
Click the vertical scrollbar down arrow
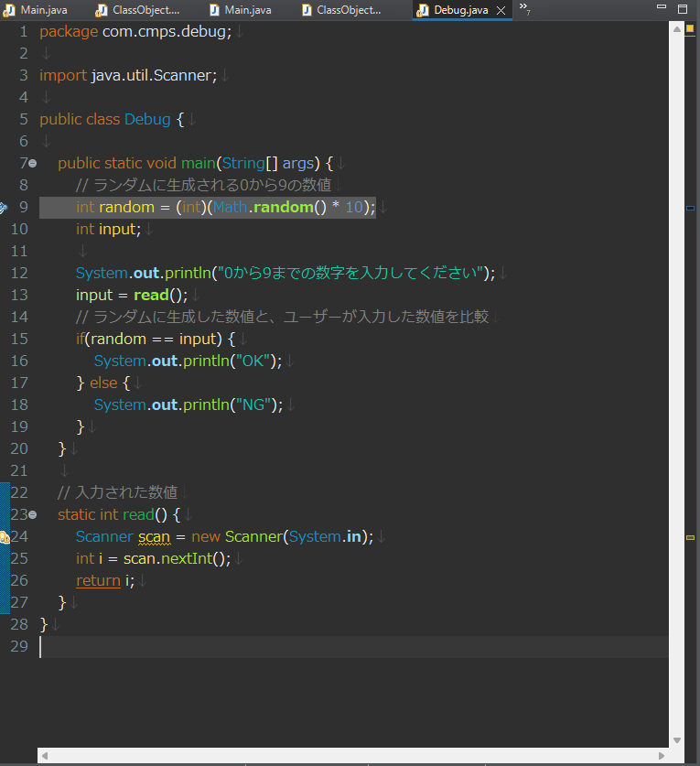tap(676, 740)
